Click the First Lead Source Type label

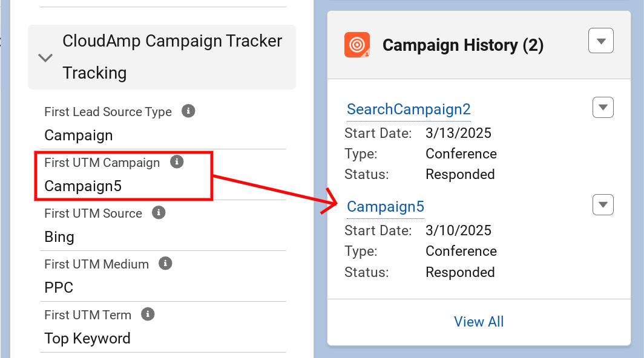click(x=108, y=112)
